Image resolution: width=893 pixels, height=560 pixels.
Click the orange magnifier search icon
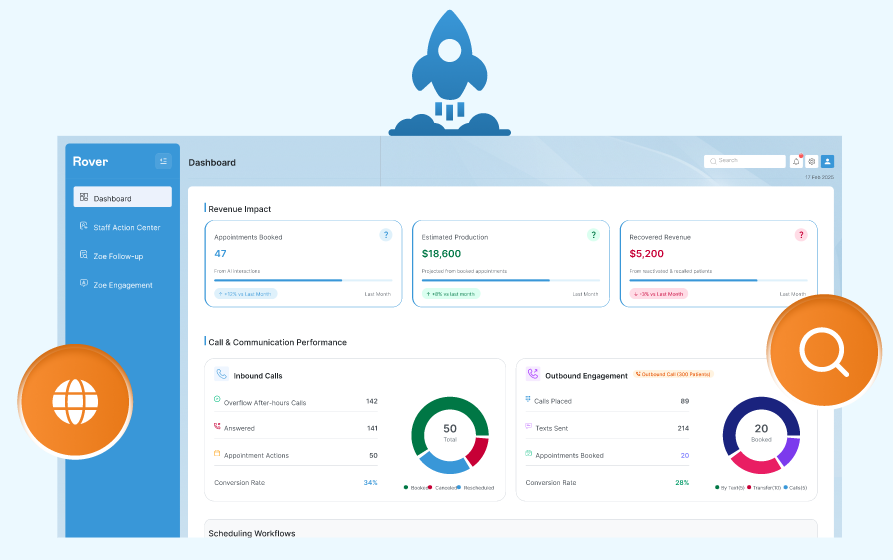point(824,351)
